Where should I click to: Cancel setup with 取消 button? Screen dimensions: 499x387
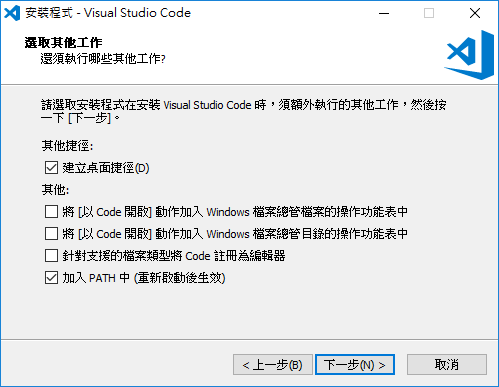[x=447, y=365]
